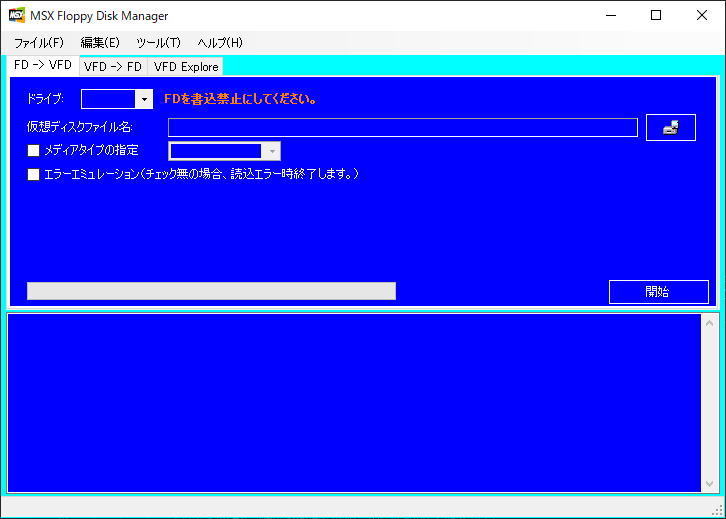This screenshot has width=726, height=519.
Task: Click the 仮想ディスクファイル名 text field
Action: click(402, 127)
